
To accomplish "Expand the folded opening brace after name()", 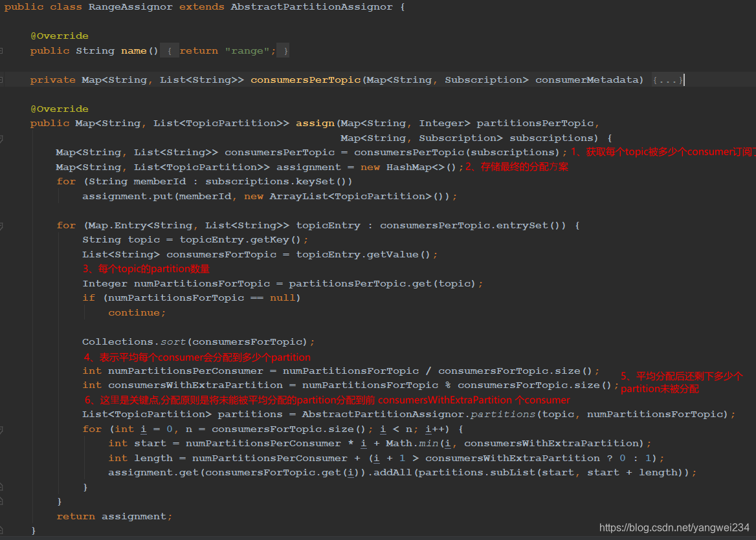I will coord(169,51).
